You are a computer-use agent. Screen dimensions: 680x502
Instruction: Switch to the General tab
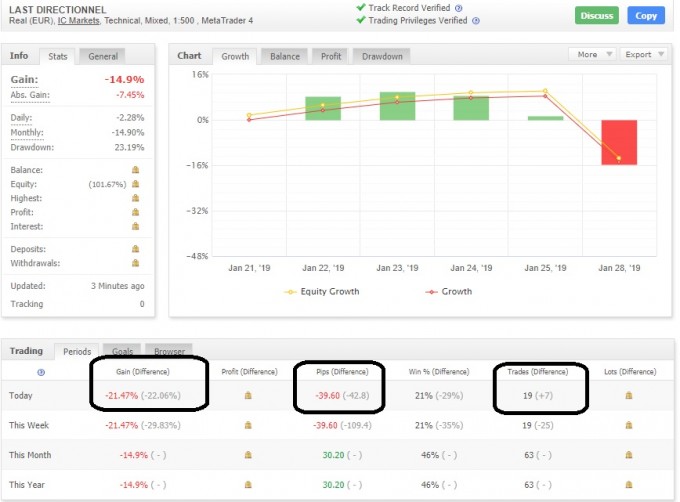(103, 56)
